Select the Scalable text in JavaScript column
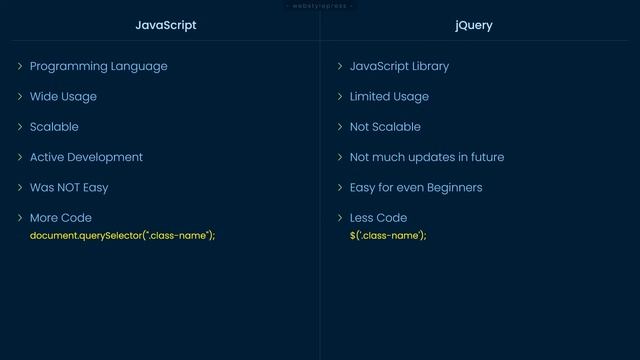This screenshot has height=360, width=640. coord(54,127)
